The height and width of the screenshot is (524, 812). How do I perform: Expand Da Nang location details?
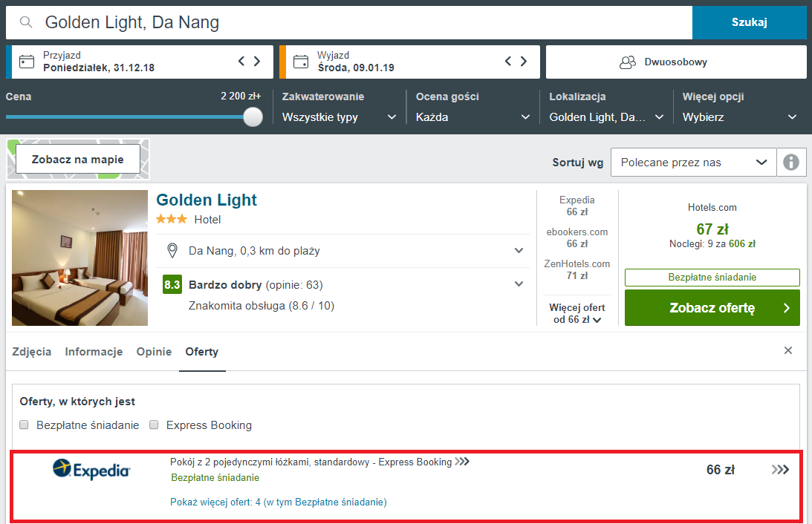519,250
